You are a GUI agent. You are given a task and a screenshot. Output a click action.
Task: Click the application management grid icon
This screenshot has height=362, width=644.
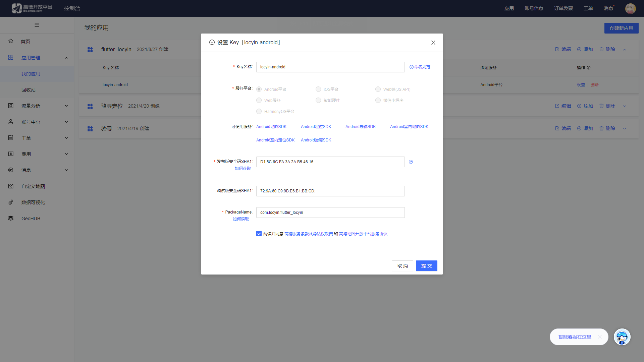point(11,57)
